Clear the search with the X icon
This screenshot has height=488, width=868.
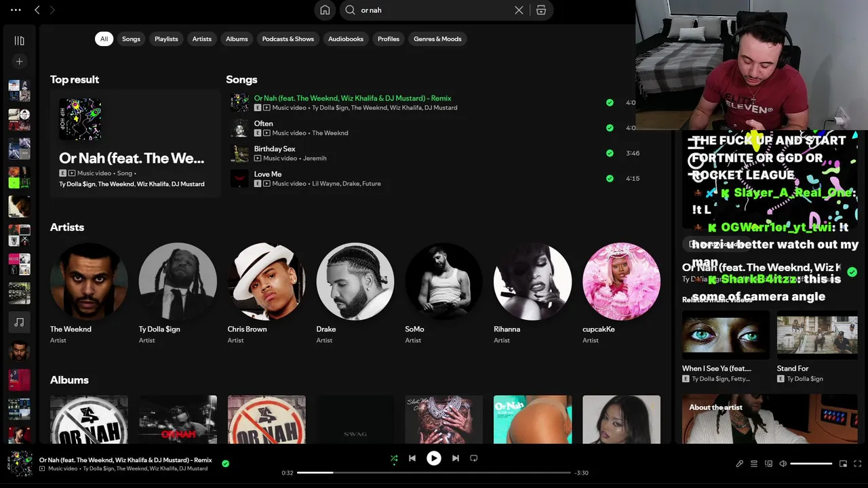tap(519, 10)
